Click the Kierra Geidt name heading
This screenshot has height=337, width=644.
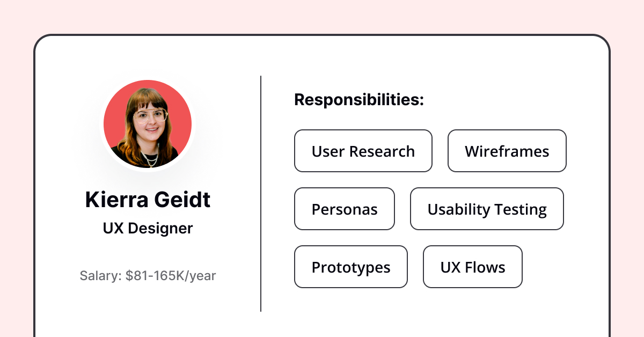(x=148, y=200)
